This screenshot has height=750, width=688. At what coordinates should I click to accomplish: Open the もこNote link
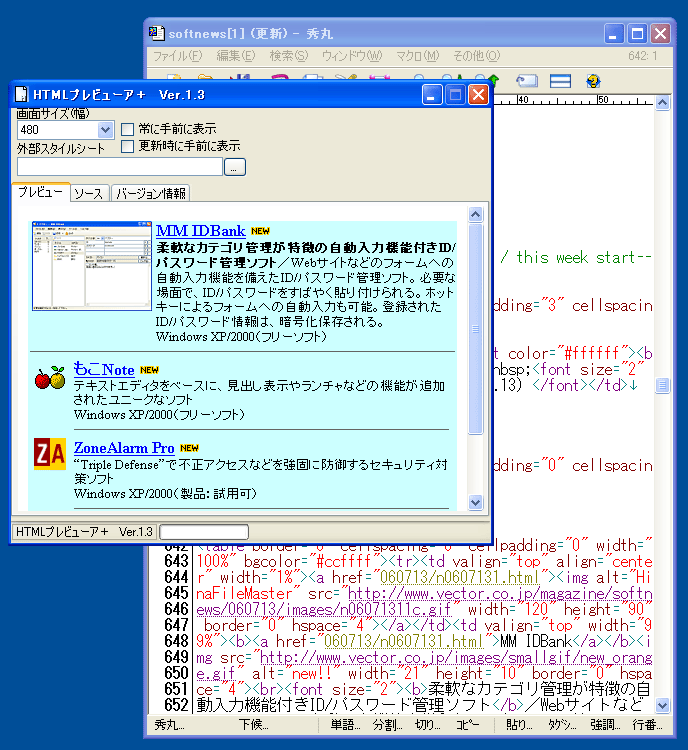click(104, 370)
